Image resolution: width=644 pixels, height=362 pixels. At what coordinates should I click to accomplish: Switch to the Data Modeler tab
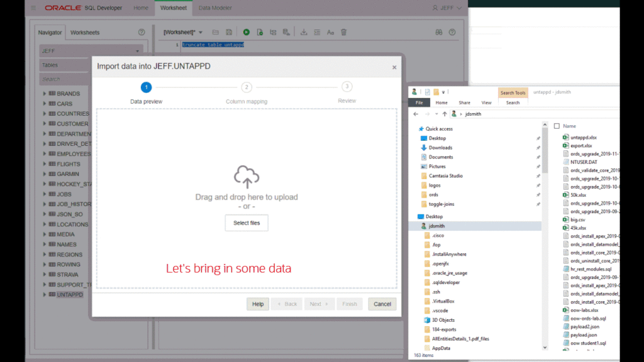pos(214,8)
